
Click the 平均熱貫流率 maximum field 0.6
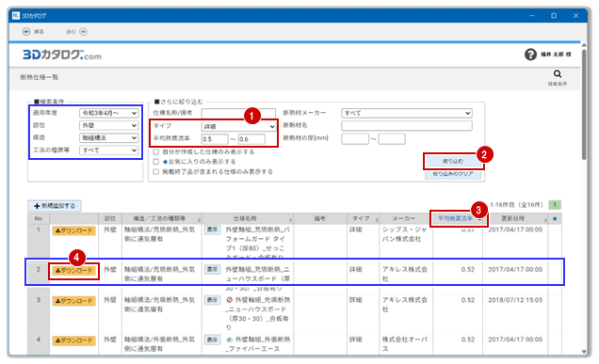(x=251, y=139)
